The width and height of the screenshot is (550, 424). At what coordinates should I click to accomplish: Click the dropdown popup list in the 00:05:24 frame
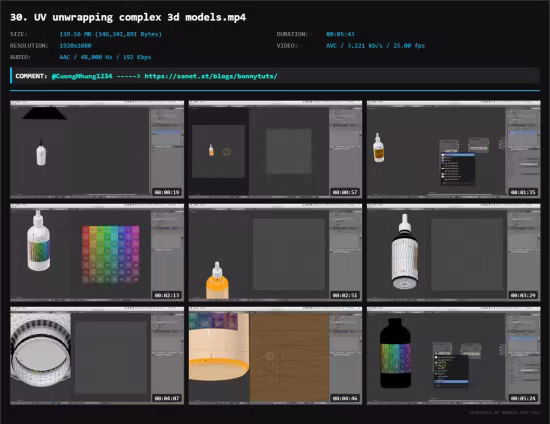click(451, 371)
